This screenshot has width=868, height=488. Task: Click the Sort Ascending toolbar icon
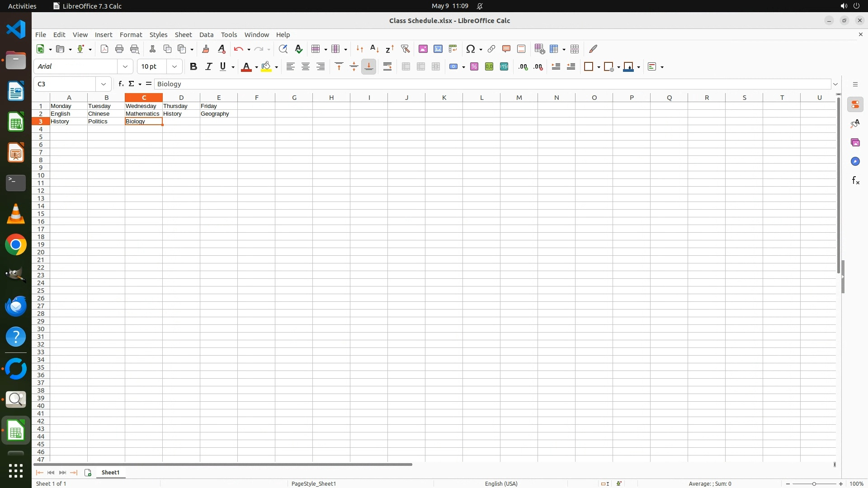point(374,49)
